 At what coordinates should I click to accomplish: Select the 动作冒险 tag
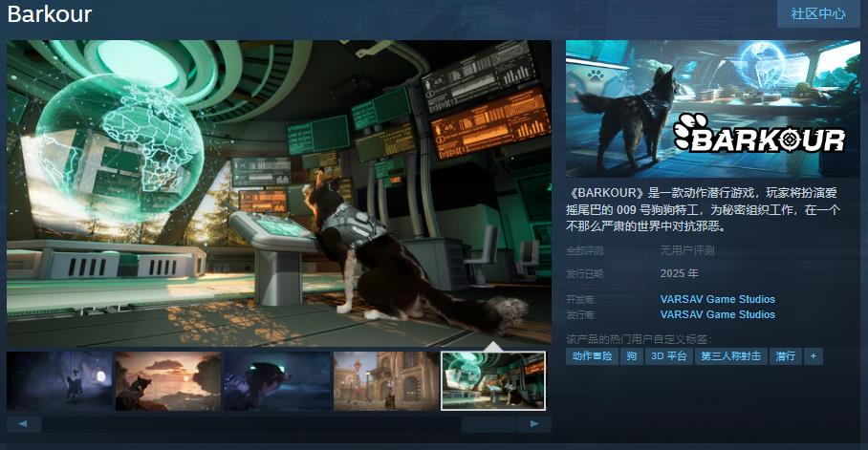[x=592, y=355]
